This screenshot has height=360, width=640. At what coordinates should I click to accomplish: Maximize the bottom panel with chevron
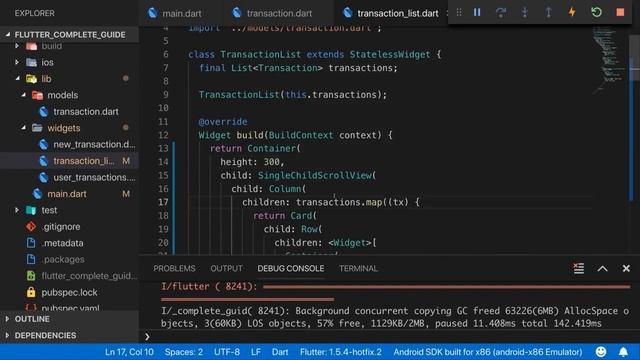602,269
